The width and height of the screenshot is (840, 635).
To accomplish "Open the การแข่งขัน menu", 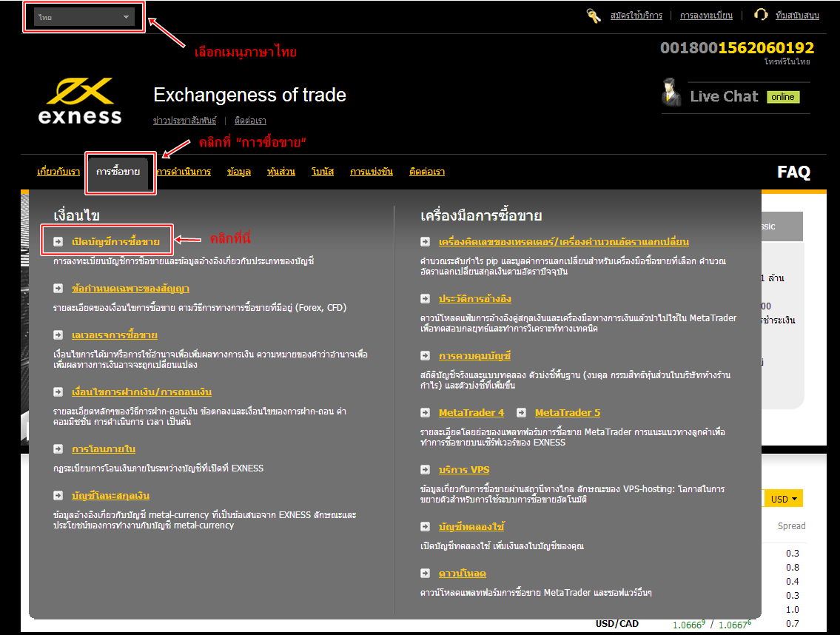I will (372, 172).
